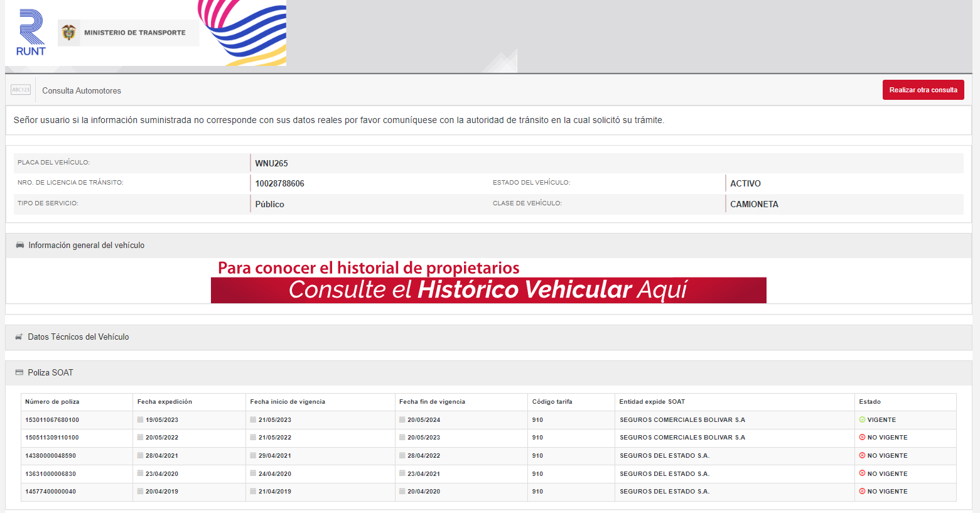The image size is (980, 513).
Task: Click the ABC123 plate icon
Action: click(21, 90)
